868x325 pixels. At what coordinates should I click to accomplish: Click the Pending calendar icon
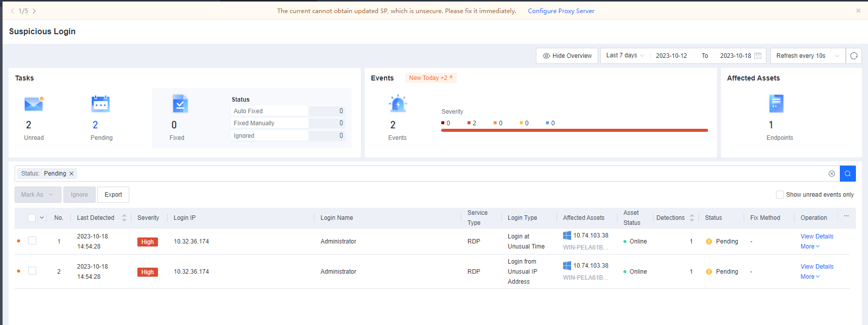(101, 104)
